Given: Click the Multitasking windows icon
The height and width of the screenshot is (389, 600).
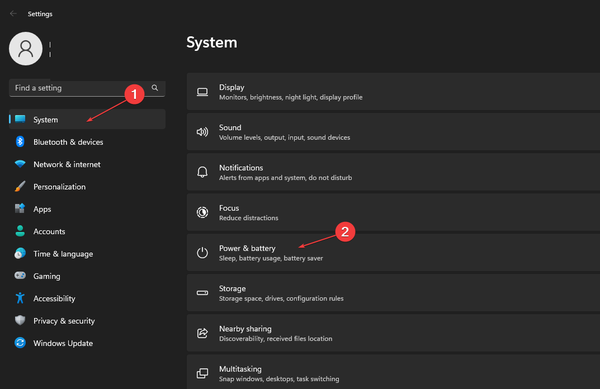Looking at the screenshot, I should [202, 373].
